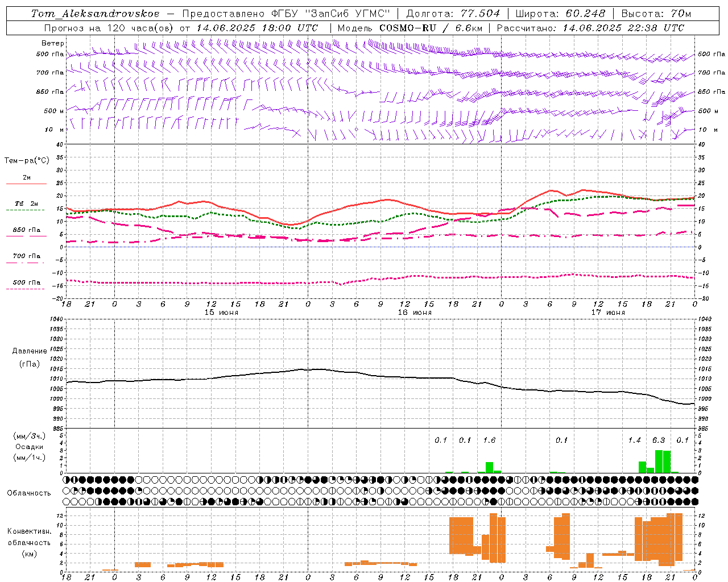Select the elevation text Высота: 70м
Image resolution: width=728 pixels, height=582 pixels.
click(656, 14)
